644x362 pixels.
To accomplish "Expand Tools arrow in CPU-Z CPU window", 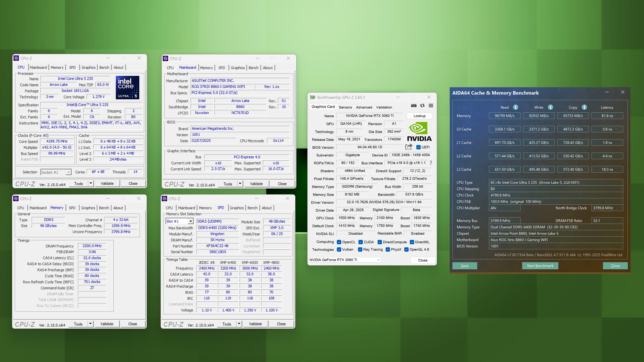I will point(91,184).
